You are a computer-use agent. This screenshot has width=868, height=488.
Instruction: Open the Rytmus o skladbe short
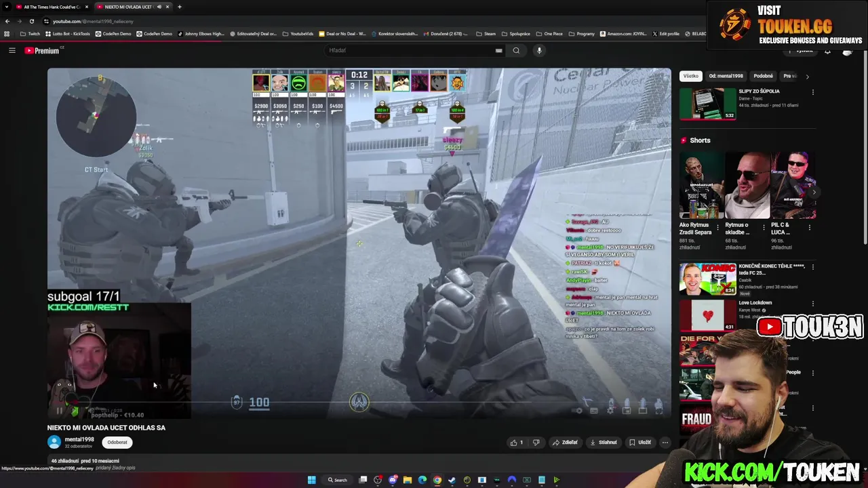pos(747,185)
